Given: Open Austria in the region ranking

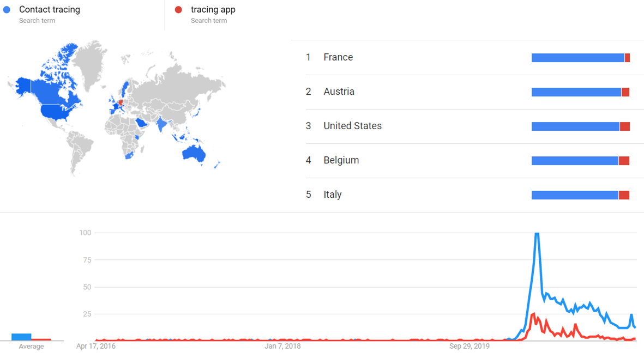Looking at the screenshot, I should (x=339, y=92).
